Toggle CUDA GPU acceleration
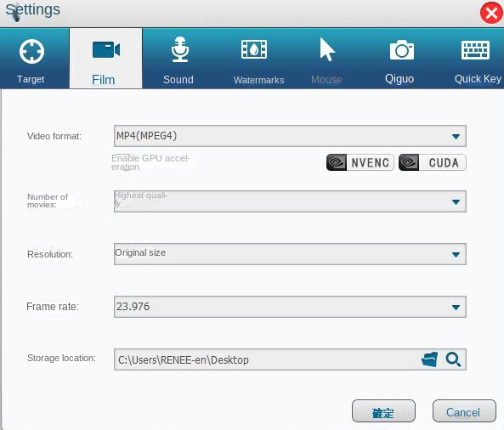504x430 pixels. coord(433,162)
